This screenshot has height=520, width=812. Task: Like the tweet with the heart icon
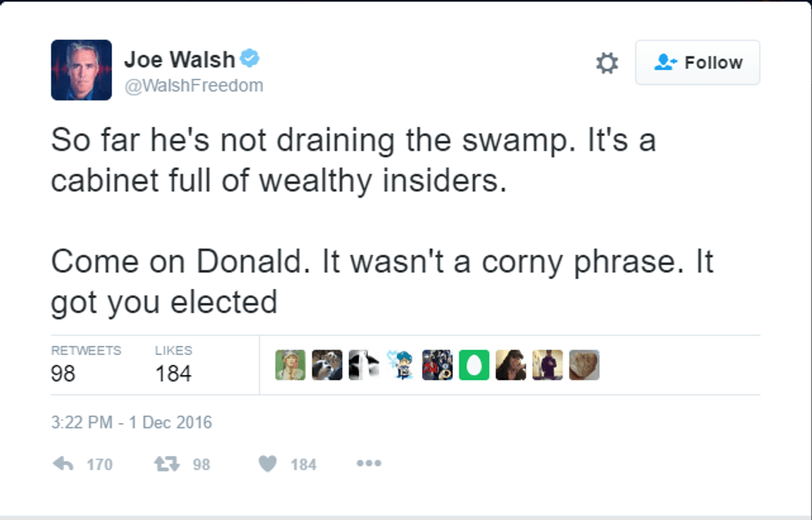coord(268,465)
